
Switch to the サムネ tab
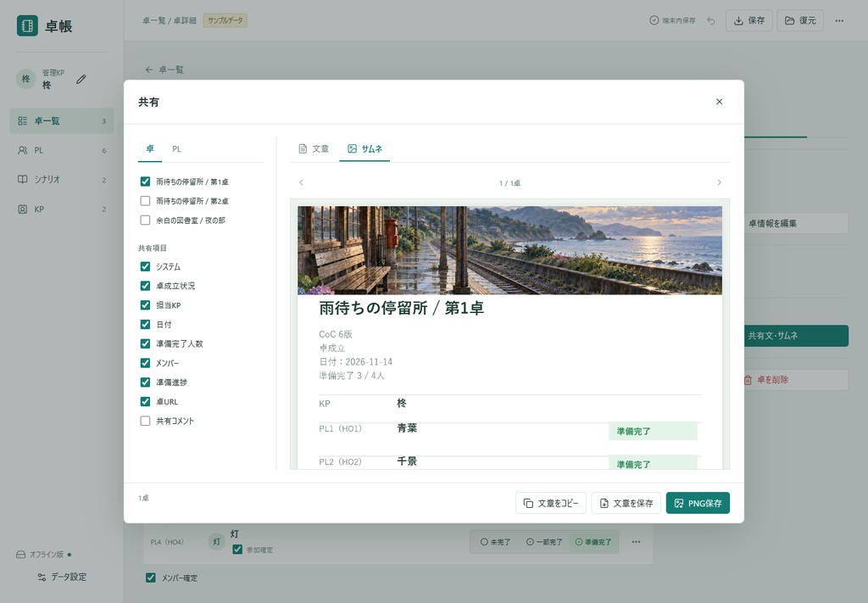point(364,149)
